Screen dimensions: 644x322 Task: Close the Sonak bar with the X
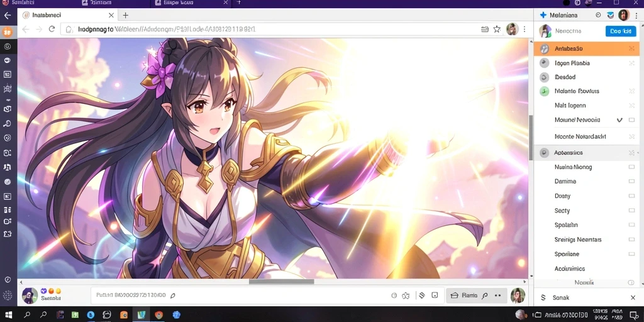click(633, 297)
